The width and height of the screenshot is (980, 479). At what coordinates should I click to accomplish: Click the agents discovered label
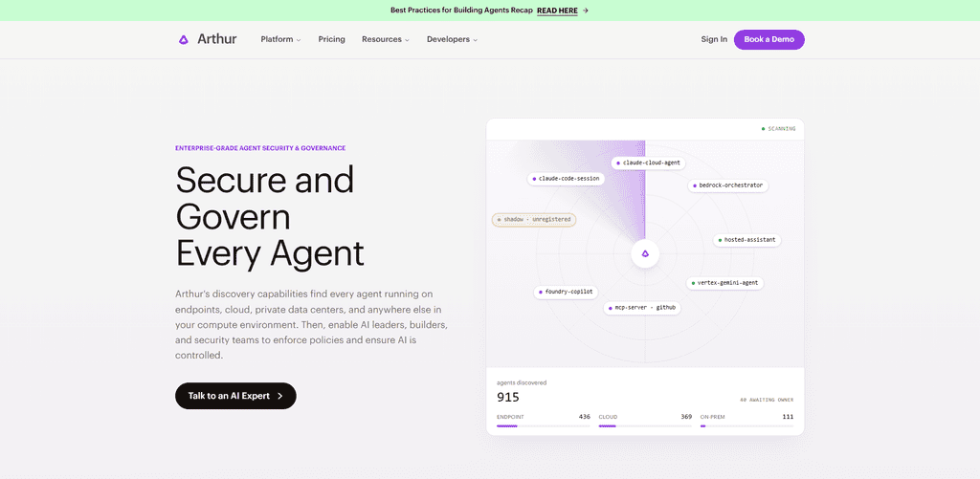tap(522, 382)
